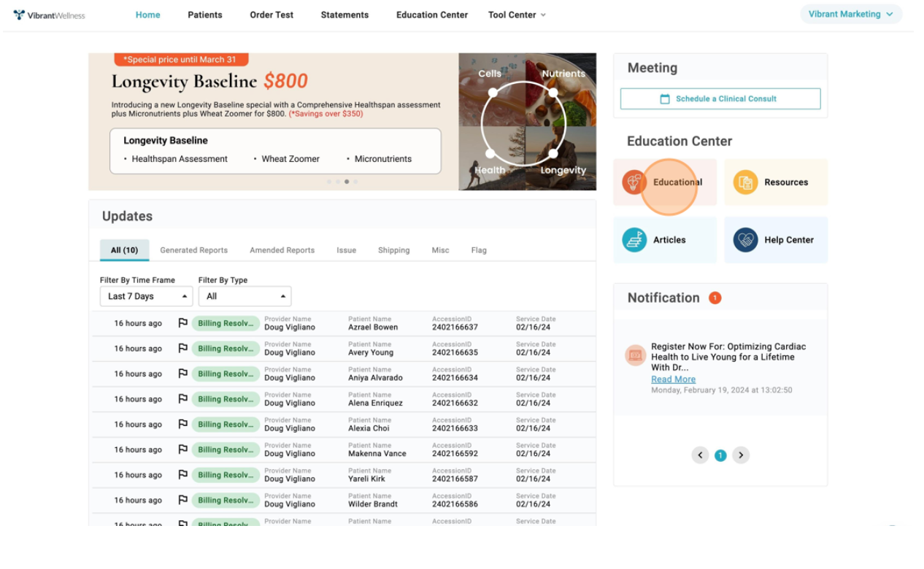Click the Longevity Baseline promo banner
Viewport: 924px width, 569px height.
(342, 122)
